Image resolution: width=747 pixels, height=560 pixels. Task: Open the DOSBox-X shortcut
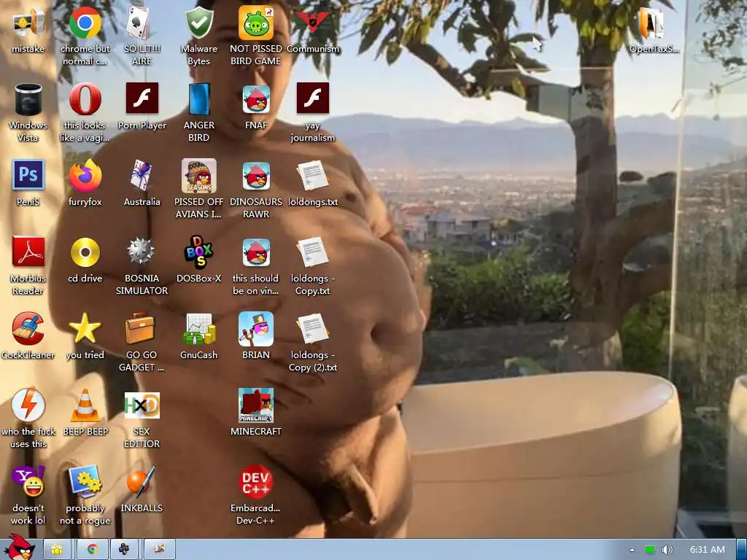[198, 260]
